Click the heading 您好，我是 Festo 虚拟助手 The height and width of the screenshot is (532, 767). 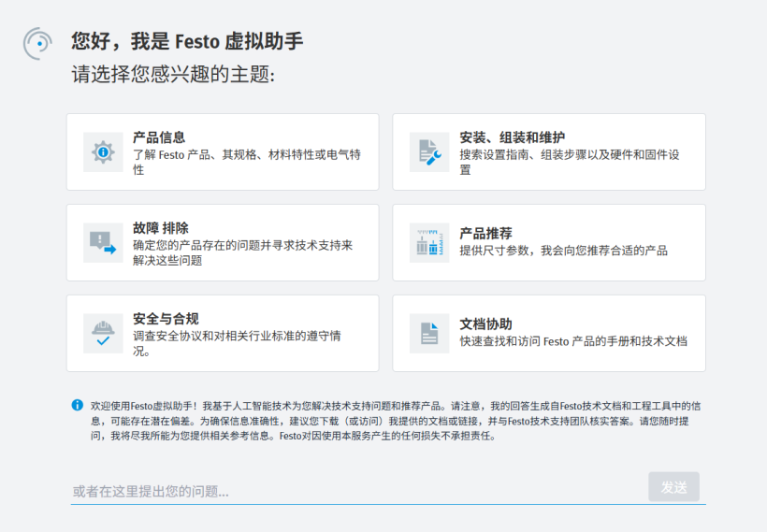tap(187, 41)
